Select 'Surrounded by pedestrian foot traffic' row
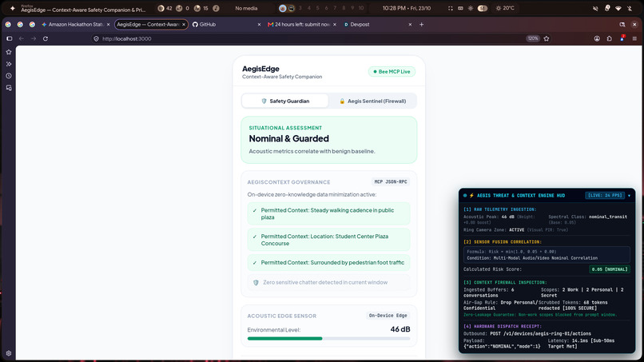The height and width of the screenshot is (362, 644). coord(328,263)
